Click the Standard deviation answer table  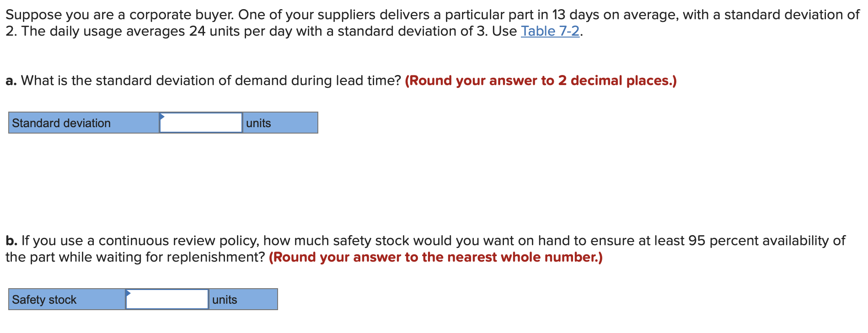coord(162,123)
